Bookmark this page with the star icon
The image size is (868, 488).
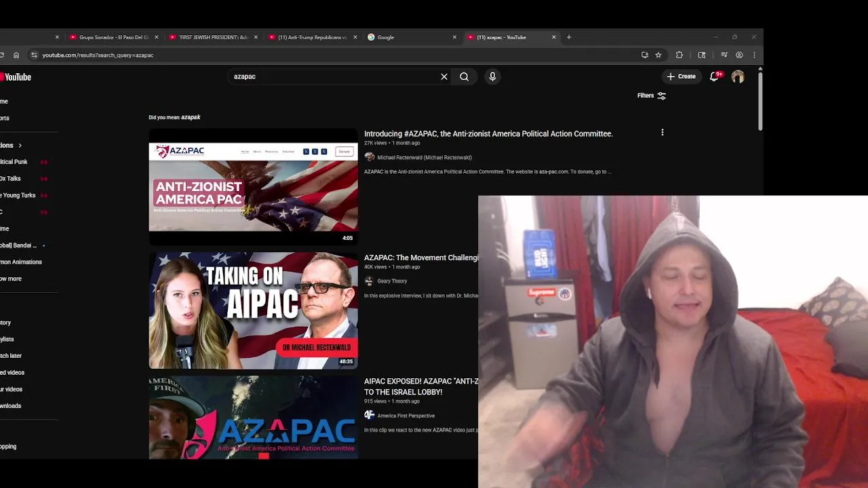658,55
